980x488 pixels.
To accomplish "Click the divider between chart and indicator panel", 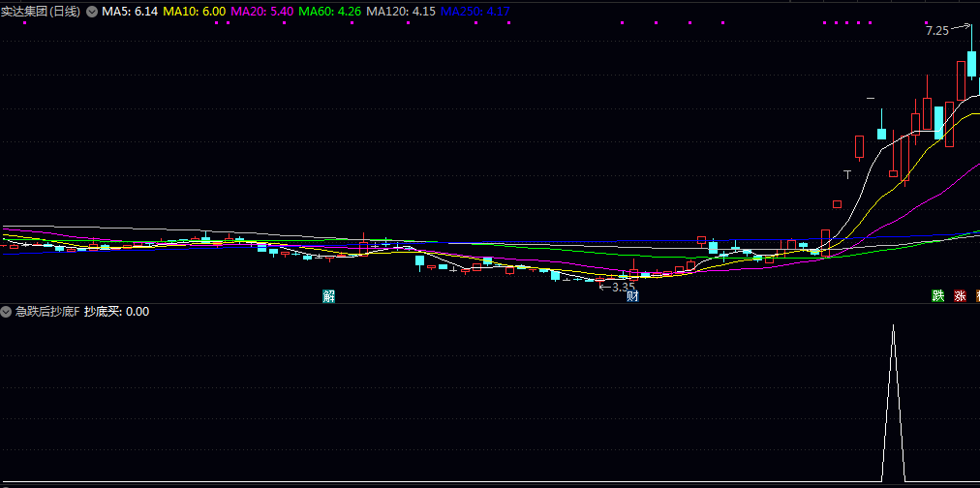I will click(484, 303).
